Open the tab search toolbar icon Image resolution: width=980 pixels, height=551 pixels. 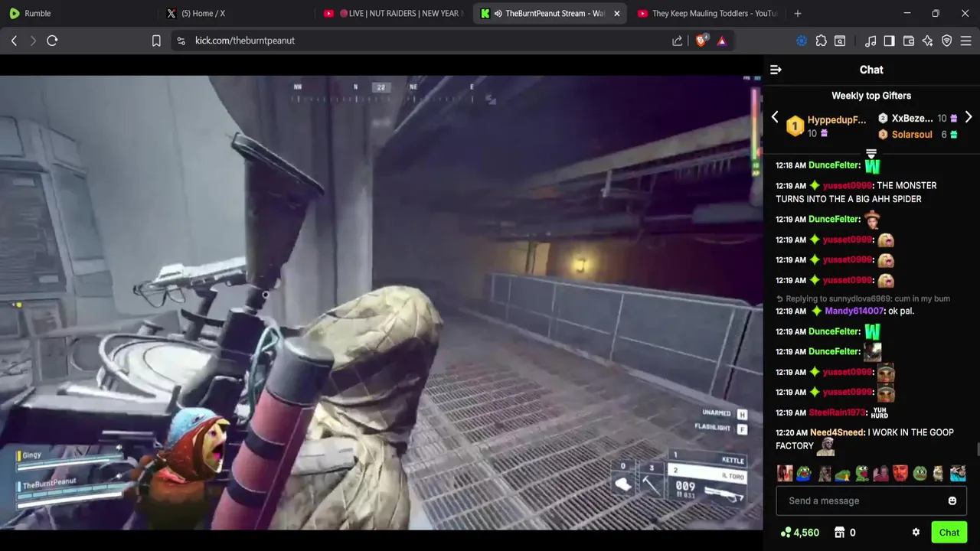click(840, 41)
